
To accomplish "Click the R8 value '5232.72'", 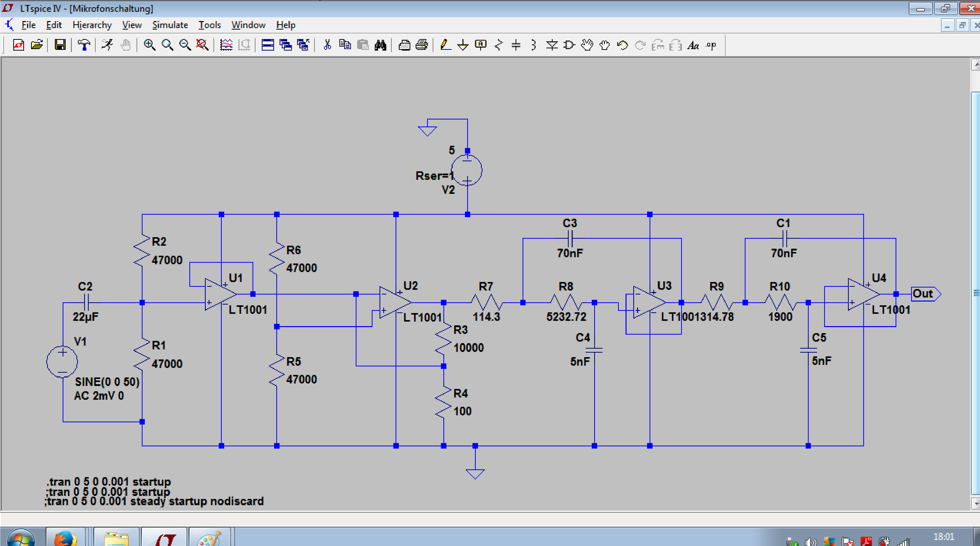I will click(x=566, y=317).
